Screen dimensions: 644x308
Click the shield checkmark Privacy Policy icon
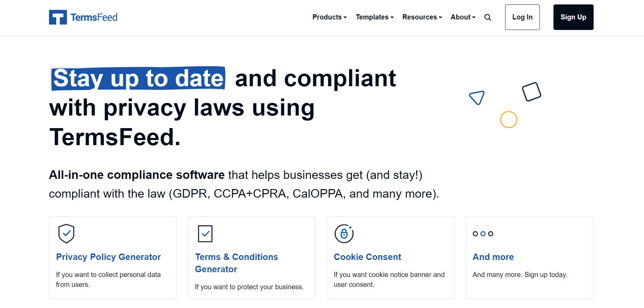(67, 234)
